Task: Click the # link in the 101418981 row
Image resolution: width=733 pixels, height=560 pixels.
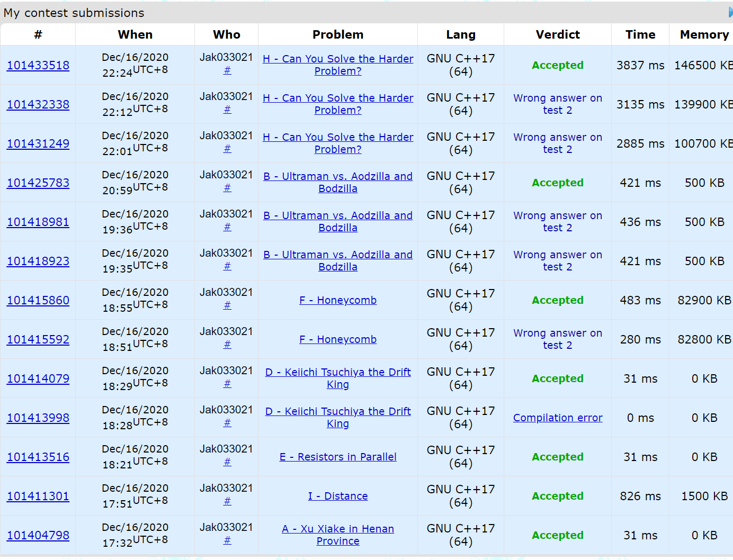Action: click(x=227, y=227)
